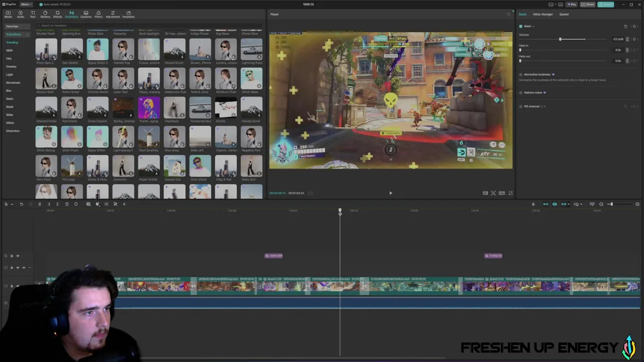
Task: Select Overlay transitions category
Action: (x=11, y=66)
